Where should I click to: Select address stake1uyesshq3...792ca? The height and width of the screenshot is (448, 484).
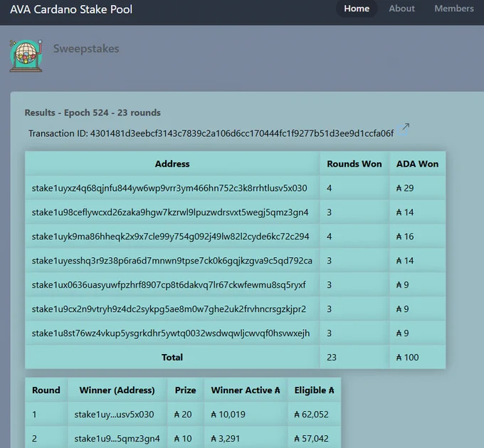(x=172, y=261)
